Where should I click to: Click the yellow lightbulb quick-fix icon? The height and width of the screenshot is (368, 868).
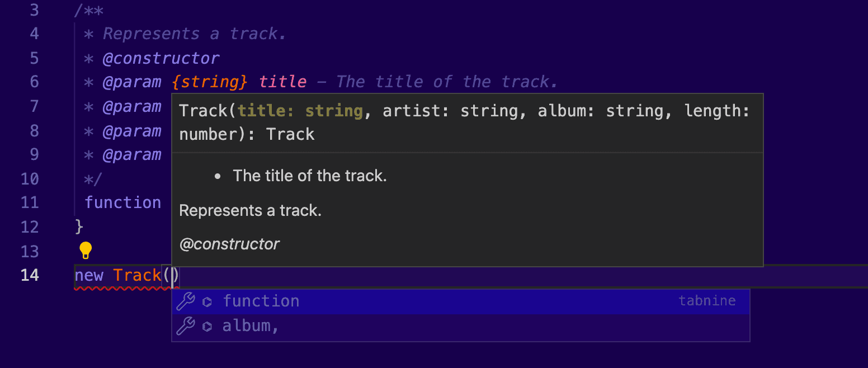[x=86, y=250]
